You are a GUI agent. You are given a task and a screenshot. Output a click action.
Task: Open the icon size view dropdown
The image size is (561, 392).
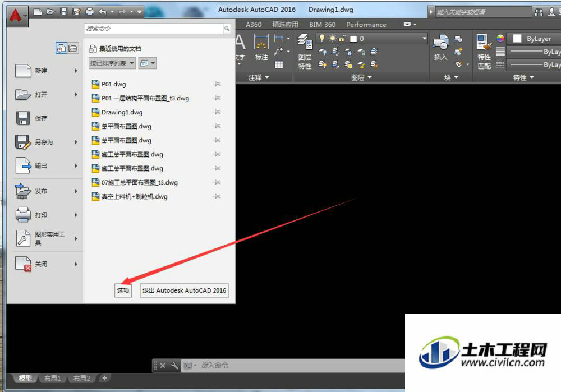pos(148,63)
